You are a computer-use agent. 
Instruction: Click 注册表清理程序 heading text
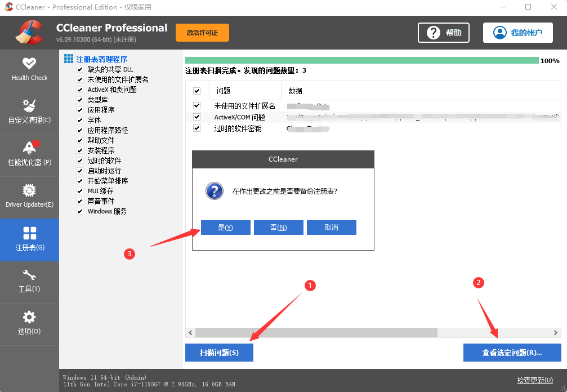[101, 59]
